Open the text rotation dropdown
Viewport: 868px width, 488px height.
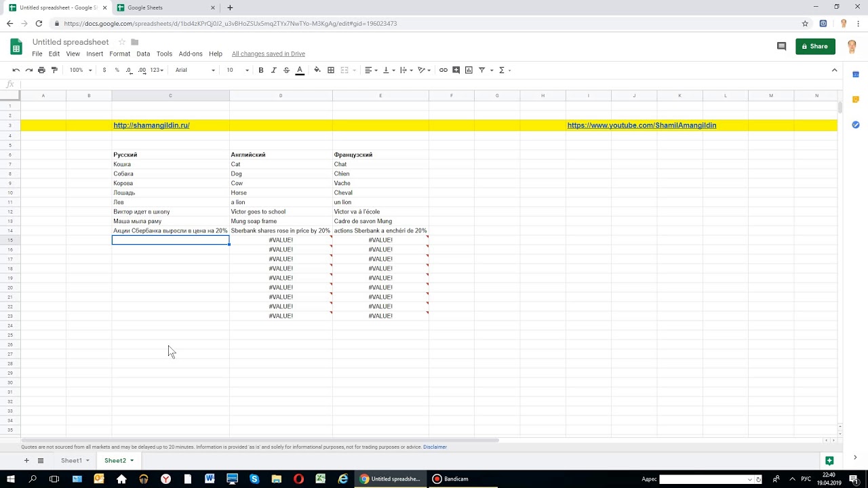pyautogui.click(x=424, y=70)
